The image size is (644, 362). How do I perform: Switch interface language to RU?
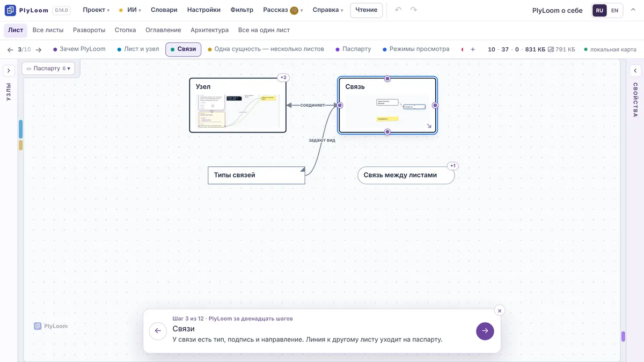(599, 10)
